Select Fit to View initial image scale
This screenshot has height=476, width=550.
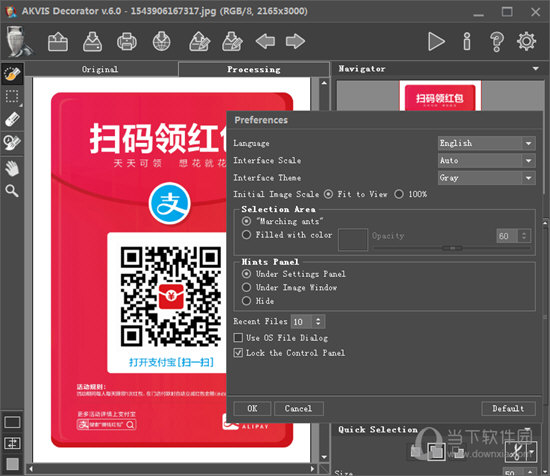click(x=328, y=194)
